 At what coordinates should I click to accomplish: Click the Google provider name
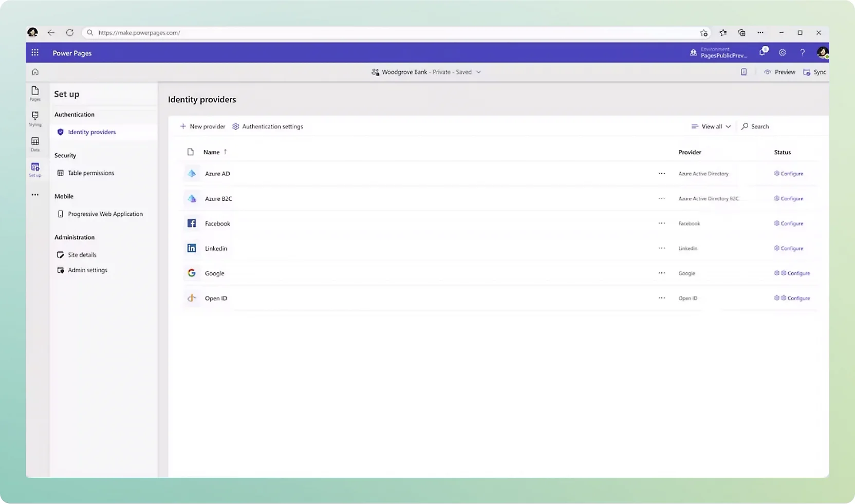coord(214,273)
